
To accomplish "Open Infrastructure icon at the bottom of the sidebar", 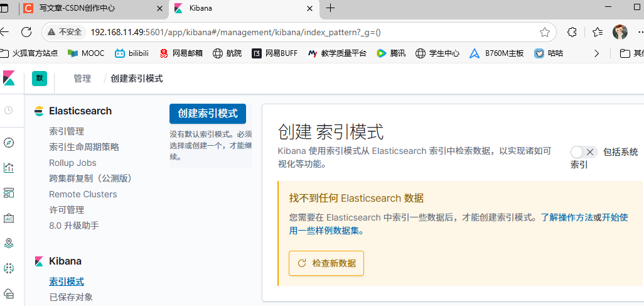I will click(9, 293).
